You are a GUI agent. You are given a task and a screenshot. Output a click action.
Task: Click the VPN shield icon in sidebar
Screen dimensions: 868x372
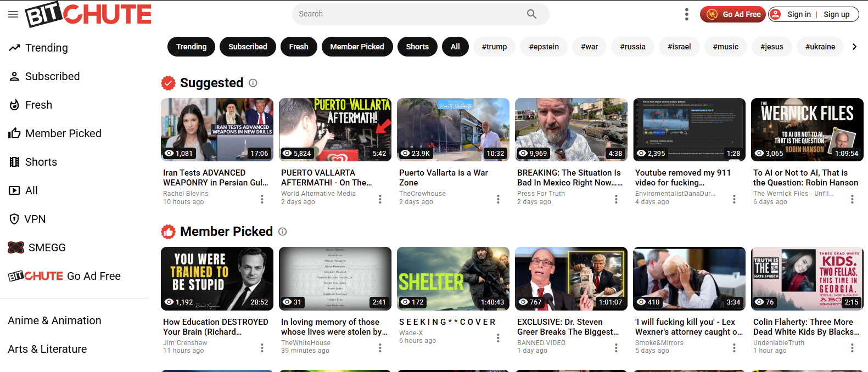[x=14, y=219]
